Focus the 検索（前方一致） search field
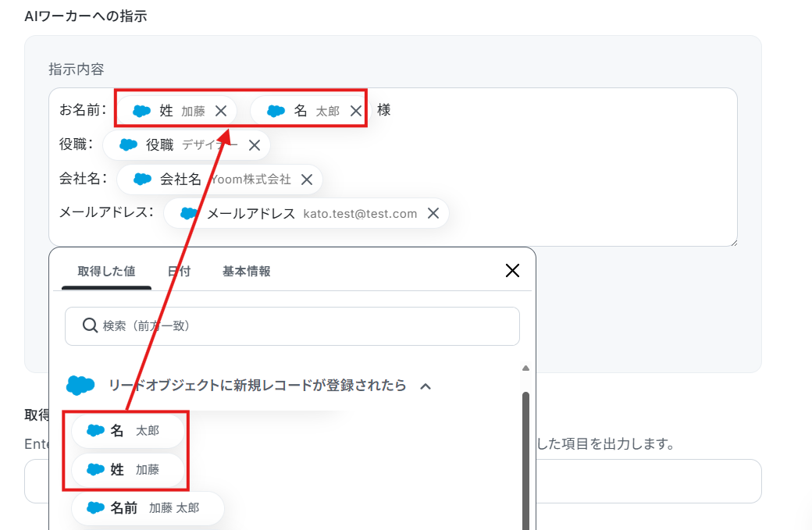The height and width of the screenshot is (530, 812). 292,326
